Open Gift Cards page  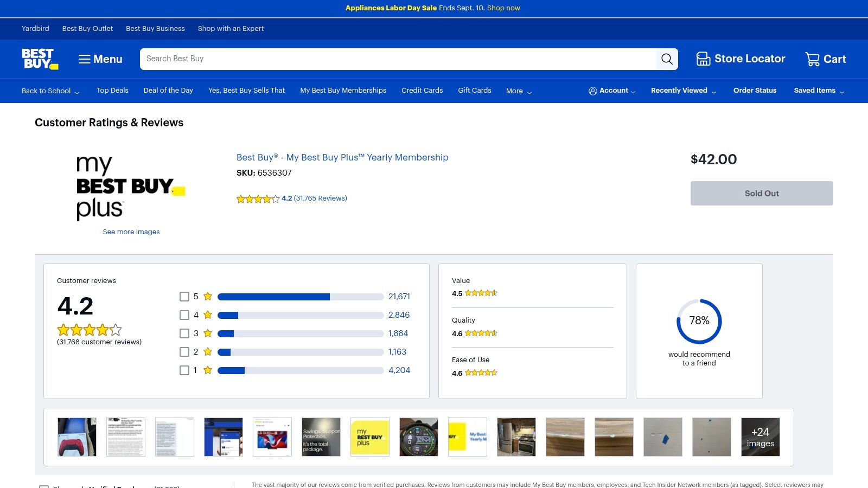(x=475, y=91)
